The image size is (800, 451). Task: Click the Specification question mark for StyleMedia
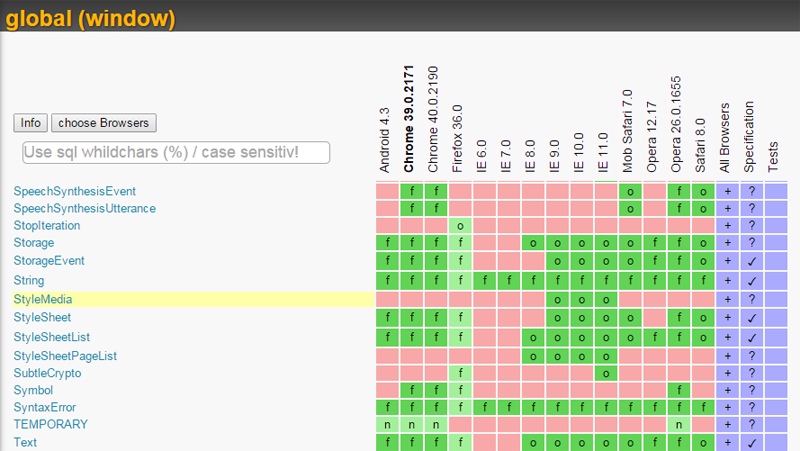(x=752, y=299)
